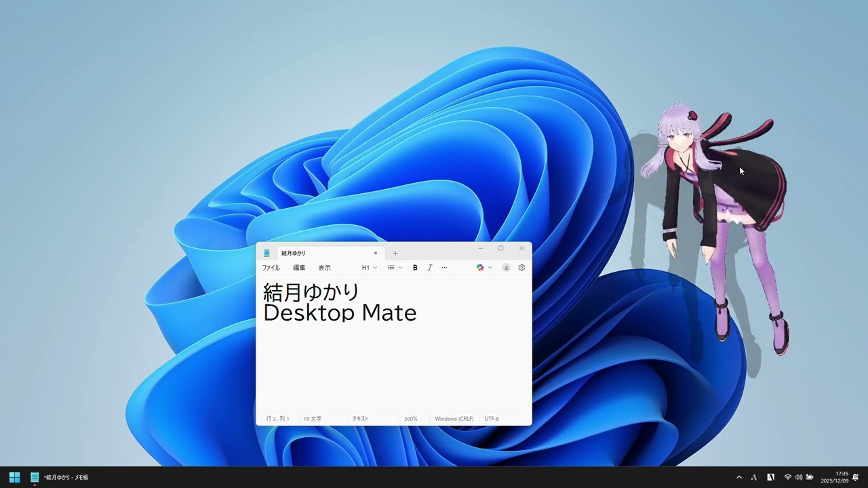Open the notification bell in the taskbar

coord(856,477)
